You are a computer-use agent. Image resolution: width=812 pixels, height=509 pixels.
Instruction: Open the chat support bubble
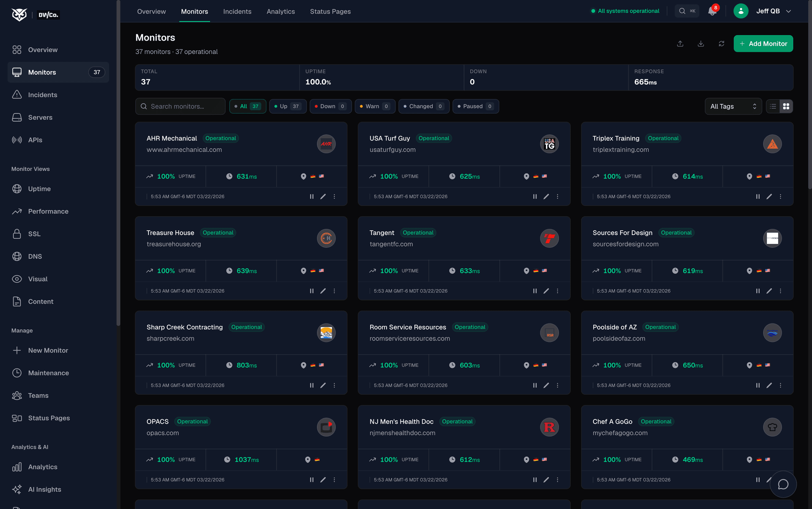784,484
